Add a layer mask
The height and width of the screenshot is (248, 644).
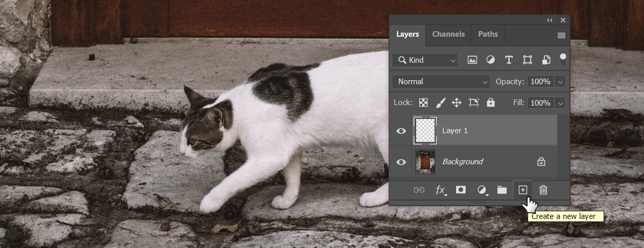(461, 190)
